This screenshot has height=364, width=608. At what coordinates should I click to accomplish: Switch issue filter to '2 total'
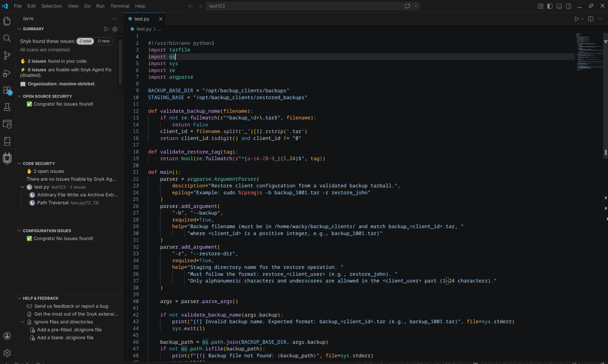pos(85,41)
